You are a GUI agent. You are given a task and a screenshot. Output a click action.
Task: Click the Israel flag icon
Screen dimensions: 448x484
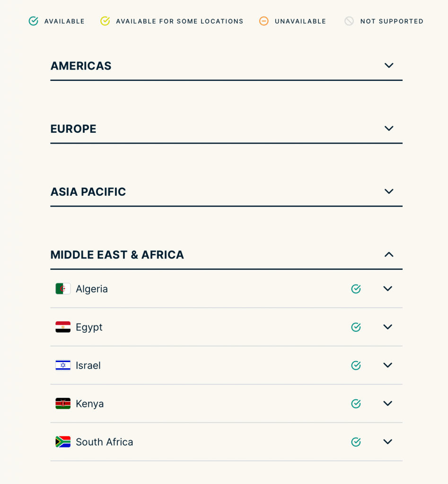62,365
